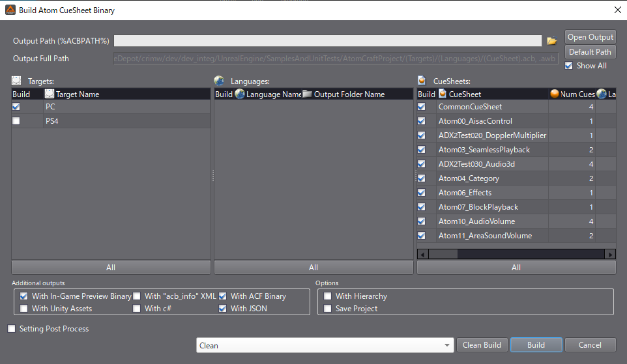Image resolution: width=627 pixels, height=364 pixels.
Task: Uncheck Atom11_AreaSoundVolume build checkbox
Action: [422, 236]
